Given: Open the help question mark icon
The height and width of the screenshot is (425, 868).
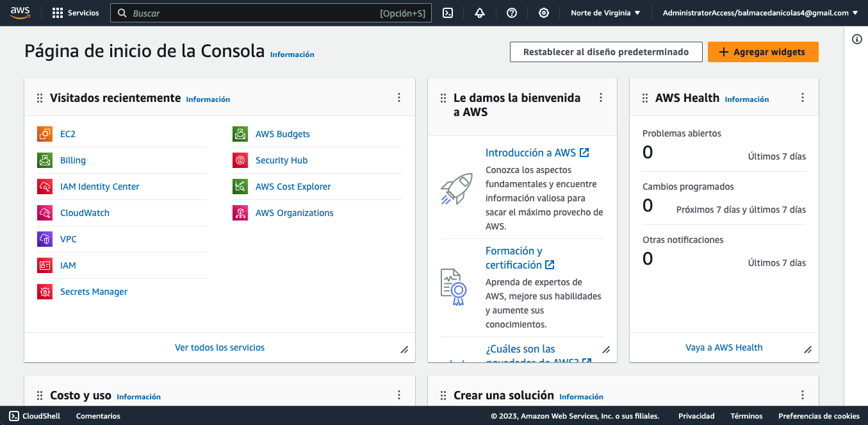Looking at the screenshot, I should (x=512, y=13).
